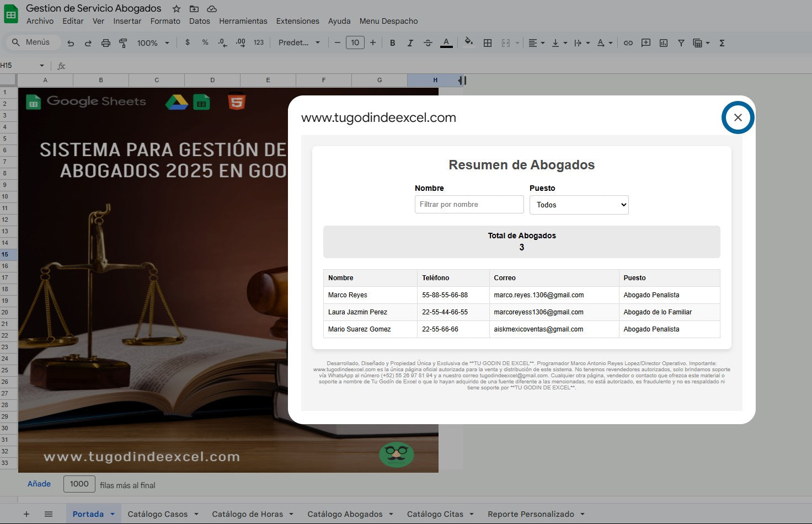
Task: Select the Marco Reyes name cell
Action: pos(370,295)
